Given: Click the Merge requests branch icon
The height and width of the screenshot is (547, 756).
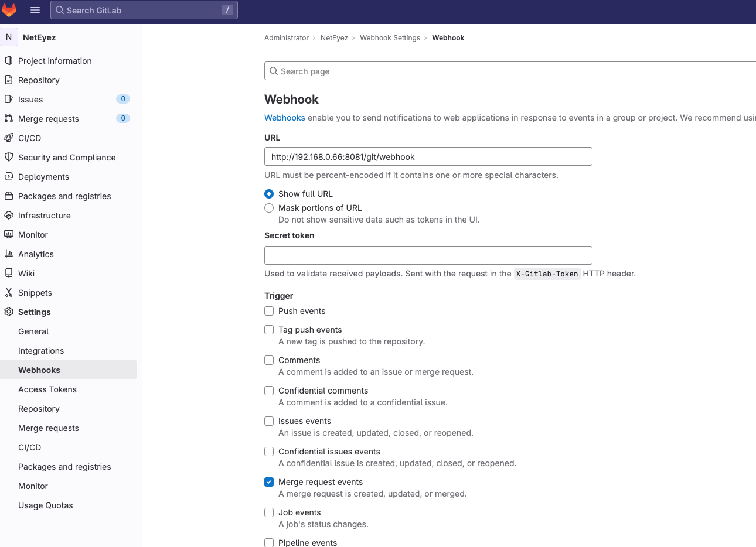Looking at the screenshot, I should tap(9, 118).
